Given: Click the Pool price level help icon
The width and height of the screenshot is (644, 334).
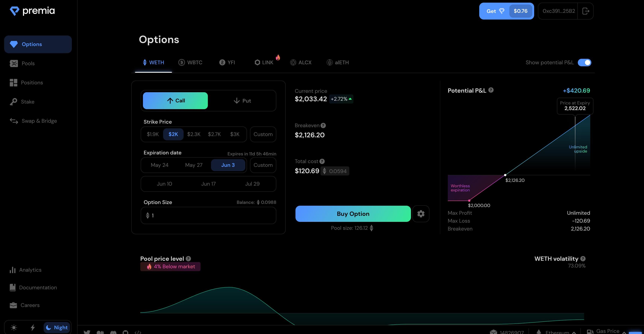Looking at the screenshot, I should [x=188, y=259].
